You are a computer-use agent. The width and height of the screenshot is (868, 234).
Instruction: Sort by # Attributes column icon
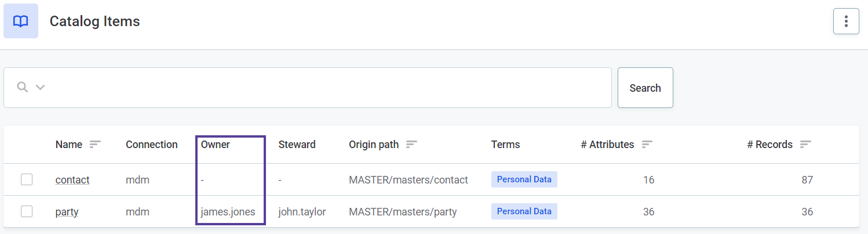tap(647, 145)
